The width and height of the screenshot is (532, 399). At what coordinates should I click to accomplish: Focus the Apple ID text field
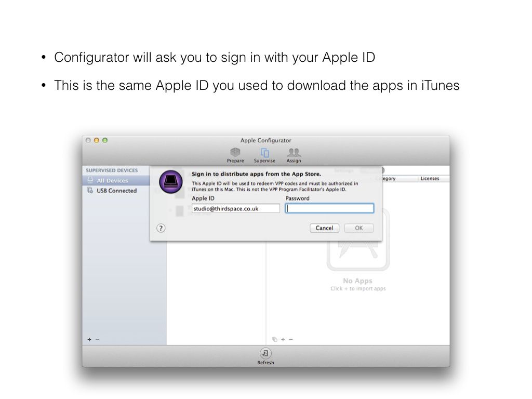click(236, 208)
